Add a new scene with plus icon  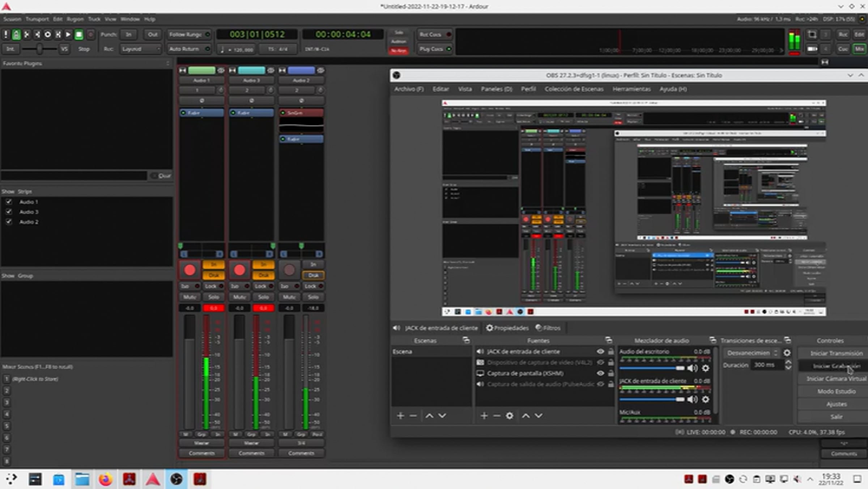(x=400, y=416)
